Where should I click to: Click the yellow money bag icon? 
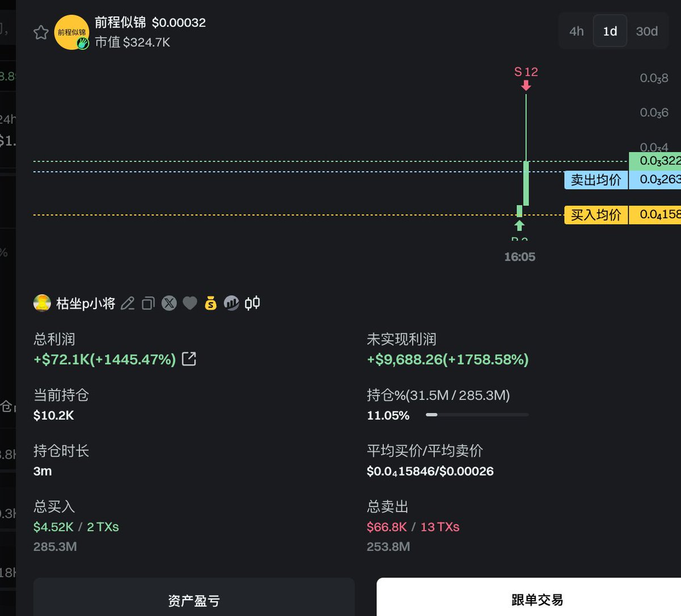211,303
